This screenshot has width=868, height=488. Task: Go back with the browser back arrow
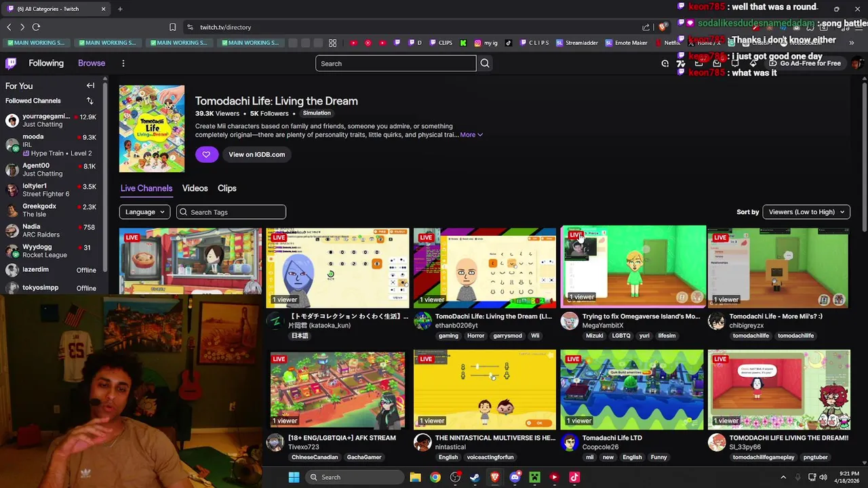(9, 27)
